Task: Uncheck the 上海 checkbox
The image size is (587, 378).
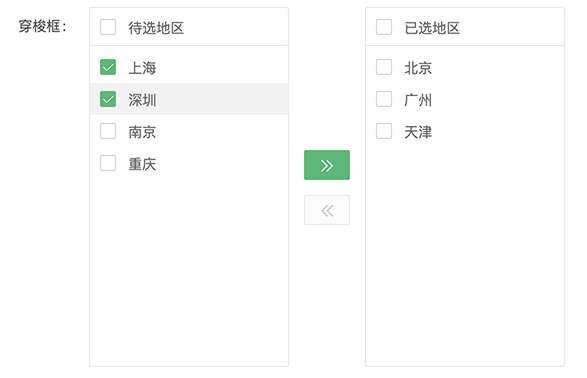Action: click(108, 67)
